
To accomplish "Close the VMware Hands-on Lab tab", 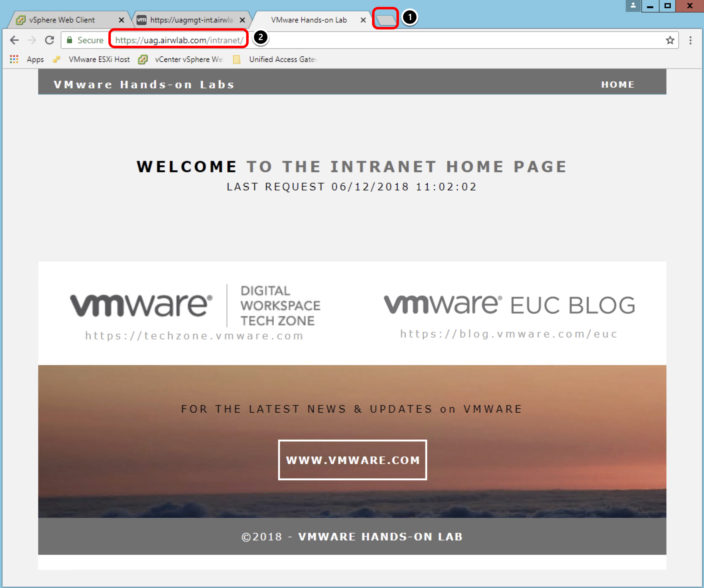I will tap(363, 20).
